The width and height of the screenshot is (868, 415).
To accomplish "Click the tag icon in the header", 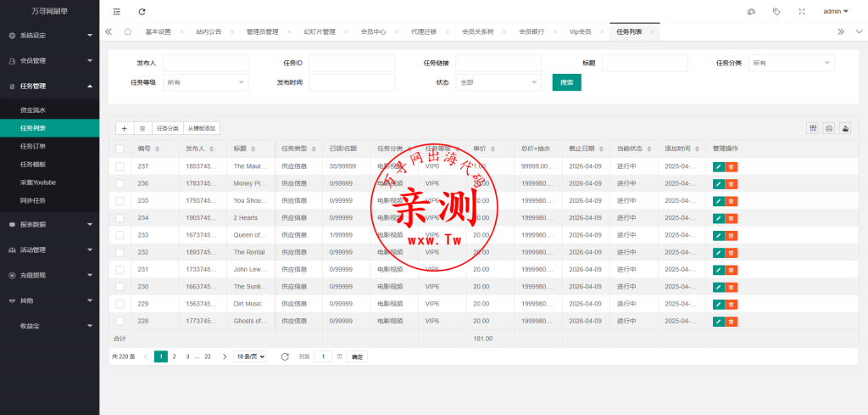I will 776,12.
